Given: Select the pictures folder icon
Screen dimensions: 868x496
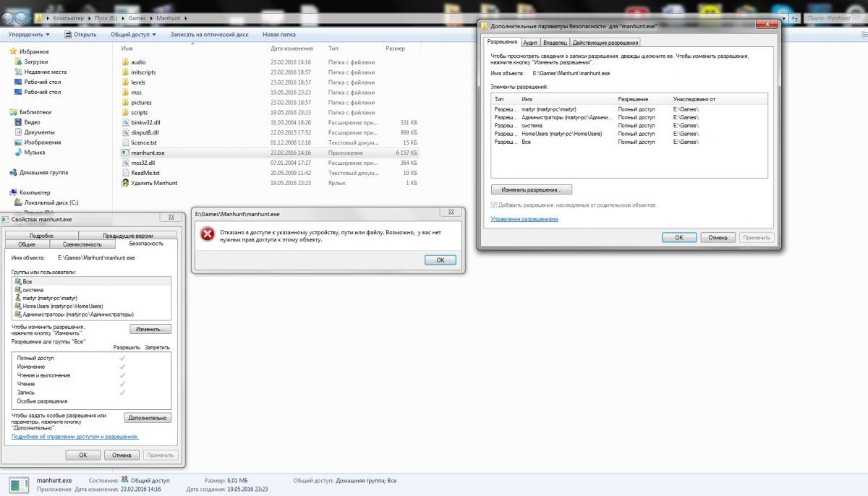Looking at the screenshot, I should pyautogui.click(x=125, y=103).
